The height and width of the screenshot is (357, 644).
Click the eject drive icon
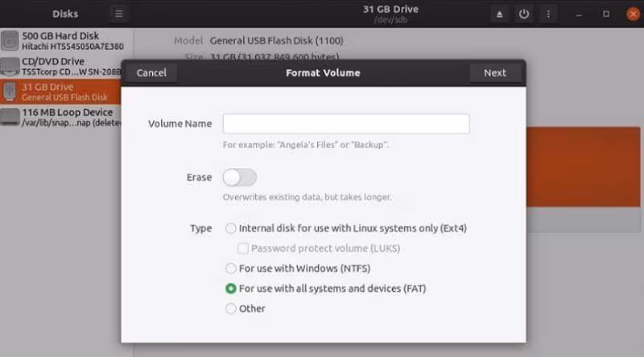tap(500, 14)
